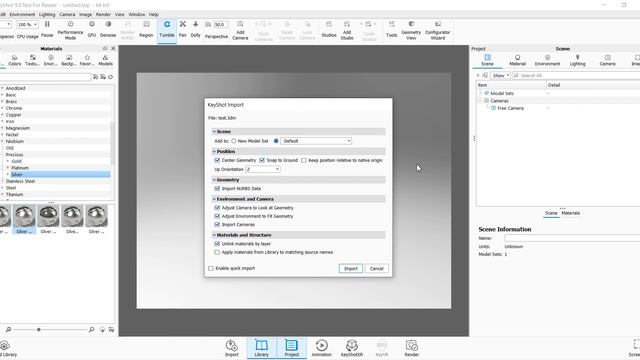Open the Animation timeline
Viewport: 640px width, 360px height.
322,348
